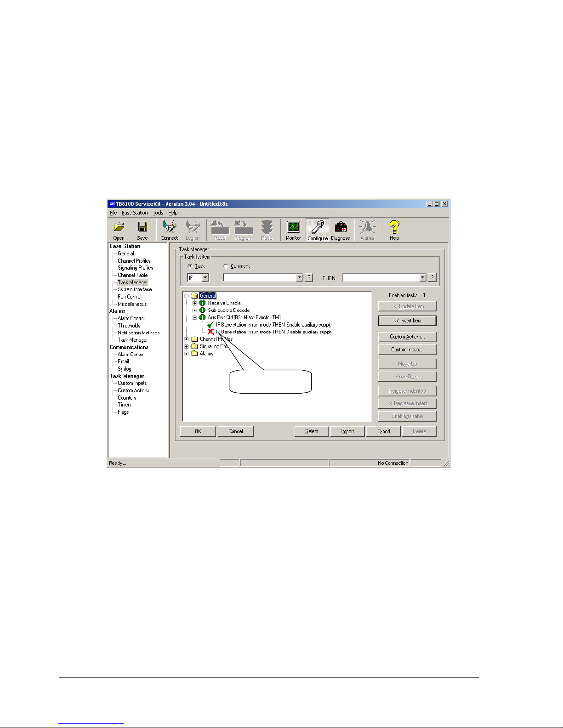
Task: Click the Custom Inputs... button
Action: (x=407, y=350)
